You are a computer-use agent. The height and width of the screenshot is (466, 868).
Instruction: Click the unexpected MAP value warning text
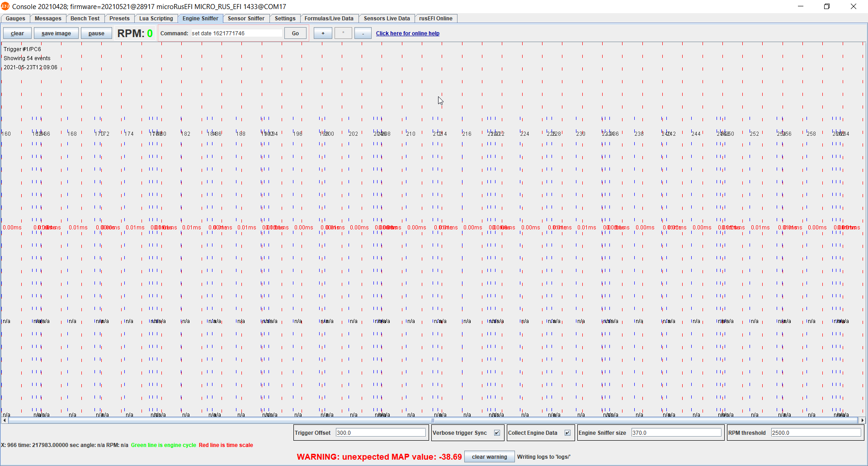tap(379, 457)
